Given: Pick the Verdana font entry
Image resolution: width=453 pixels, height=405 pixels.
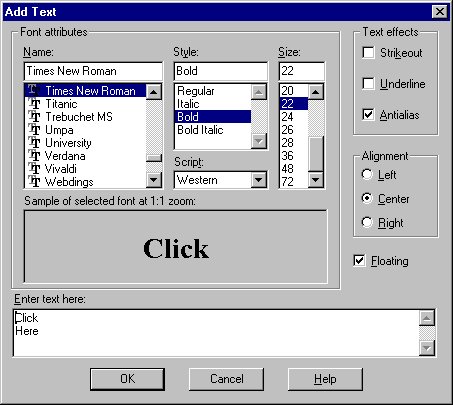Looking at the screenshot, I should (x=86, y=156).
